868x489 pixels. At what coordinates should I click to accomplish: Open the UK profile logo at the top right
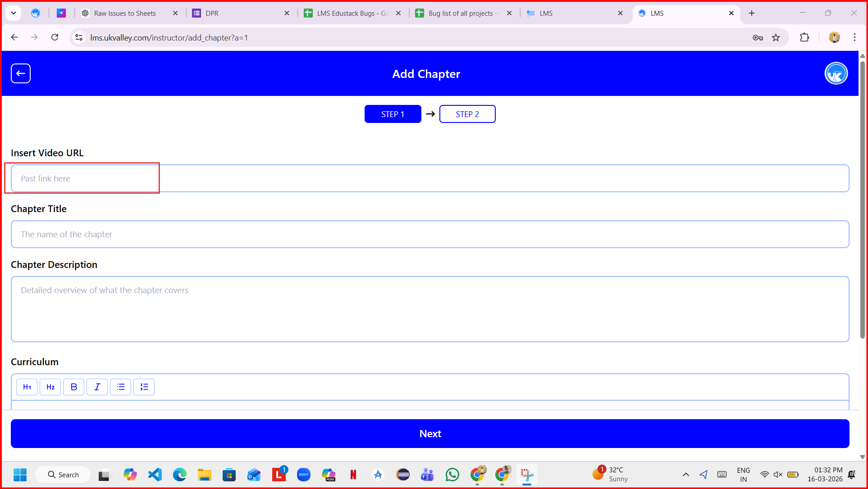pyautogui.click(x=836, y=73)
